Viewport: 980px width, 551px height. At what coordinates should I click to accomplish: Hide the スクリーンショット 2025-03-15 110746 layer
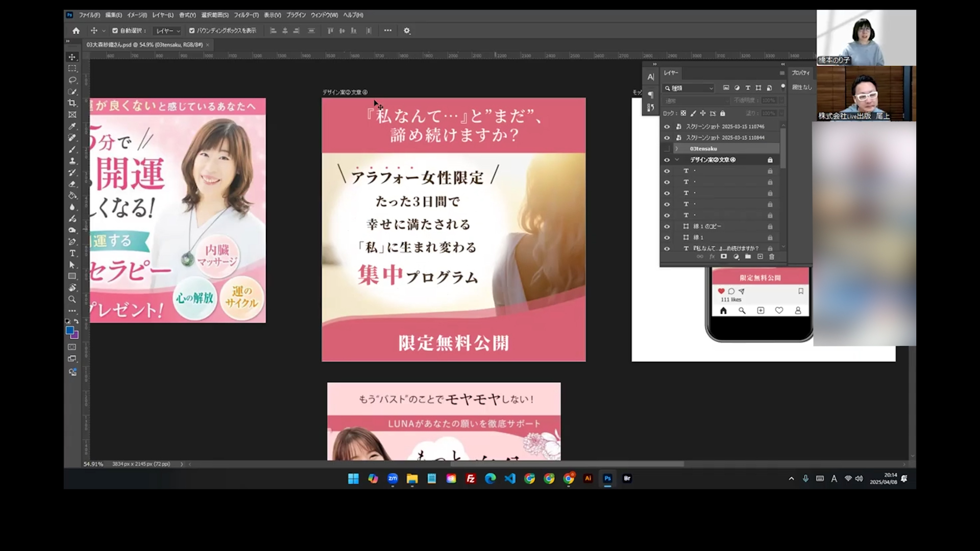[x=667, y=127]
